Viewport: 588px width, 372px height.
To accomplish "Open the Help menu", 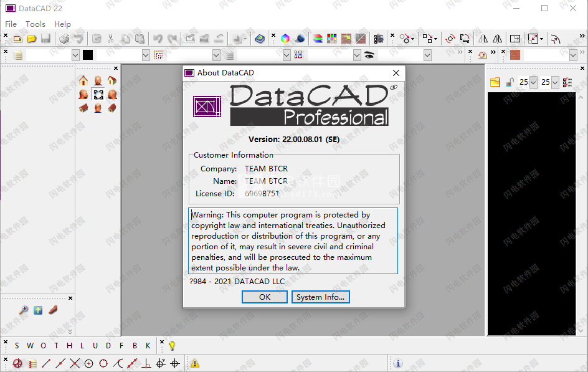I will [62, 24].
